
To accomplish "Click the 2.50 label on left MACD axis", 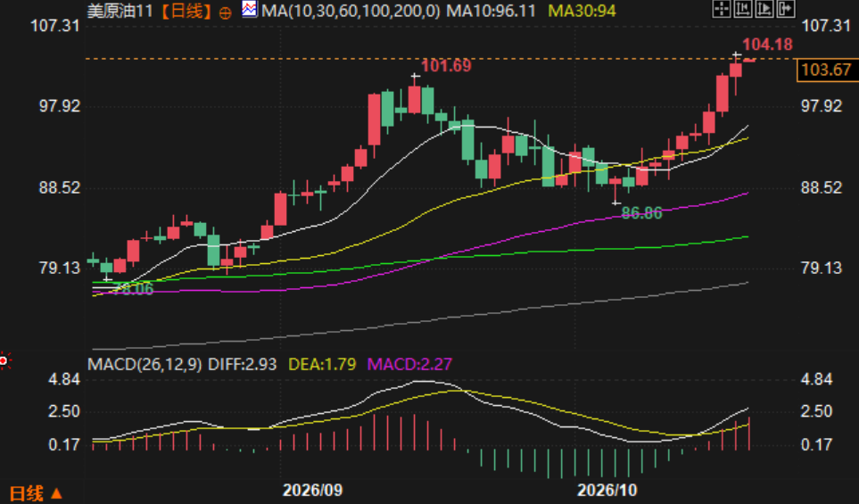I will [64, 411].
